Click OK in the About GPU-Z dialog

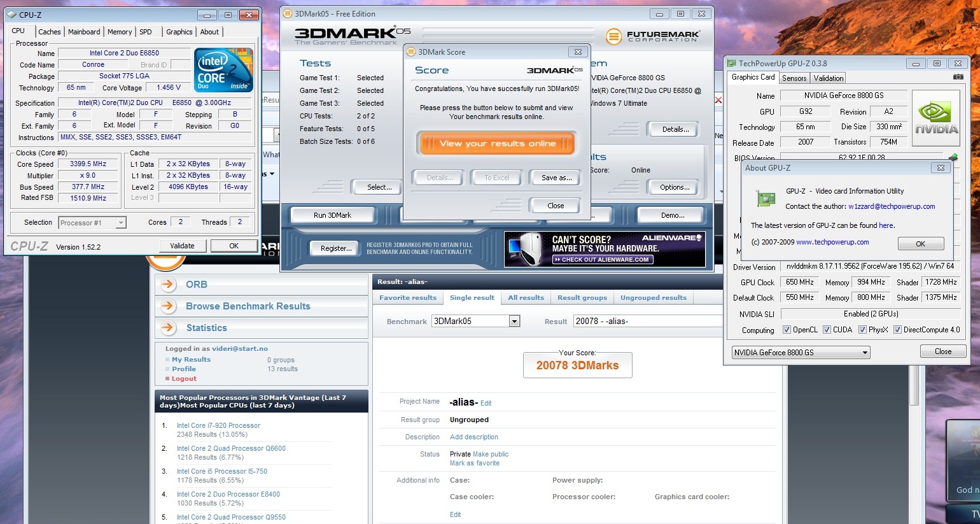921,244
